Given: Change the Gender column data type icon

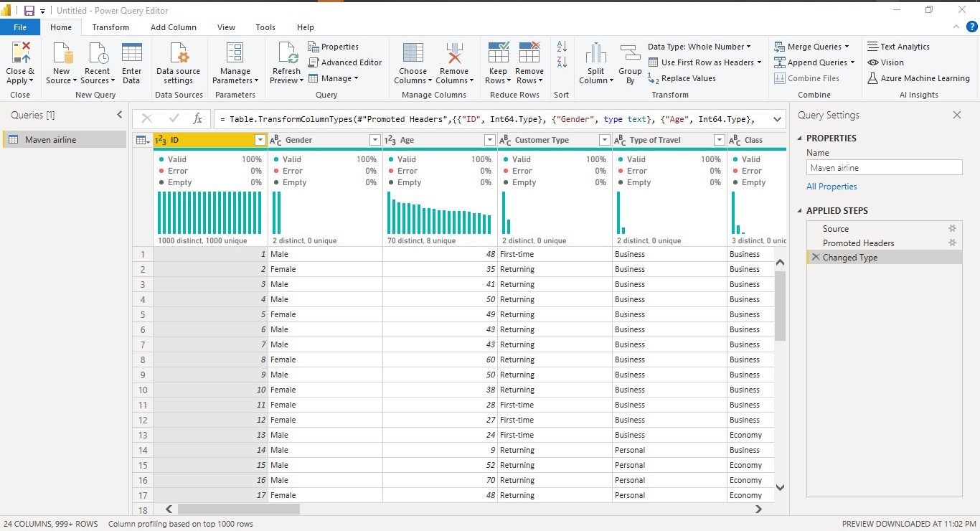Looking at the screenshot, I should 275,140.
